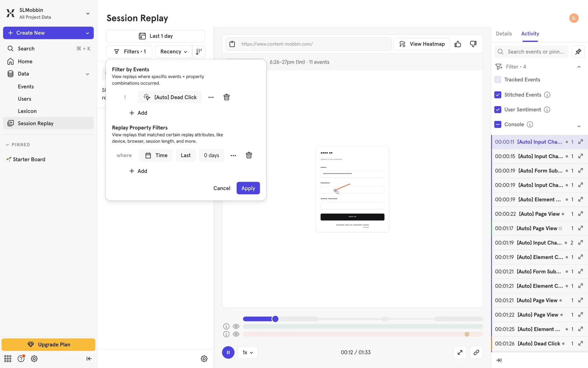This screenshot has width=588, height=368.
Task: Click the replay progress slider handle
Action: 275,319
